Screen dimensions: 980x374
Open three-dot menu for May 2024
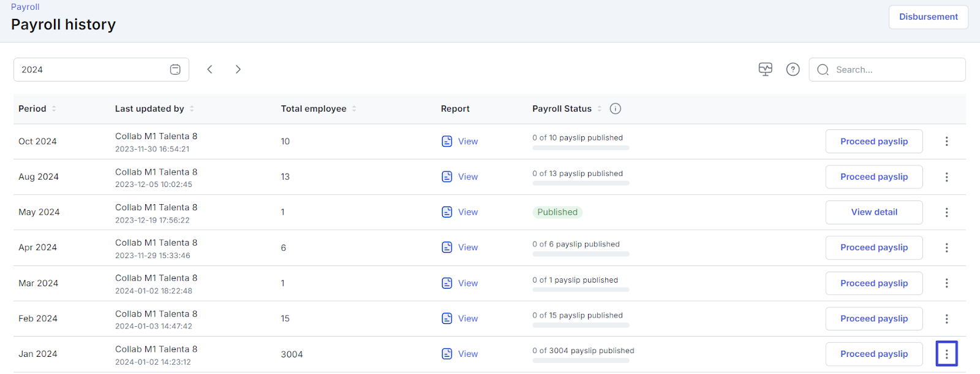tap(946, 212)
